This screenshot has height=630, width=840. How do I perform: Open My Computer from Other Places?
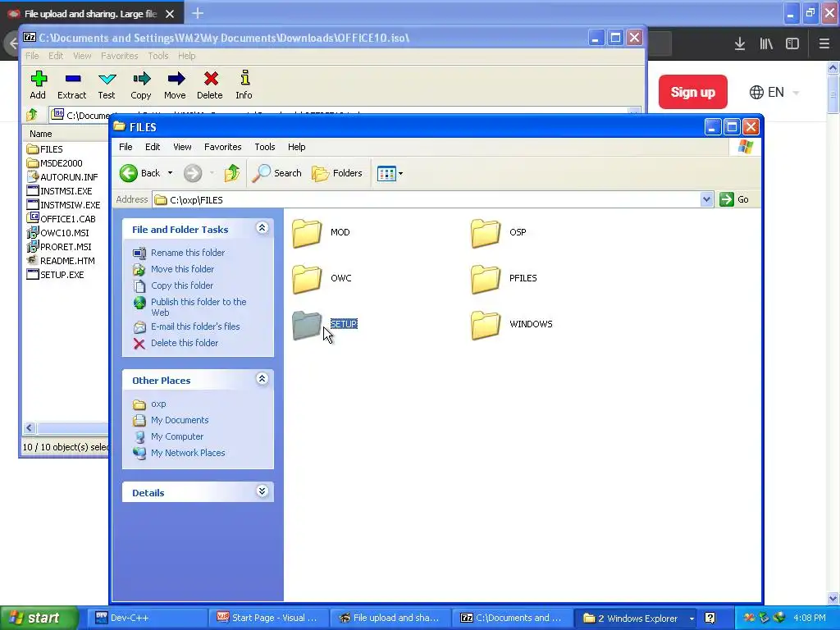[177, 436]
